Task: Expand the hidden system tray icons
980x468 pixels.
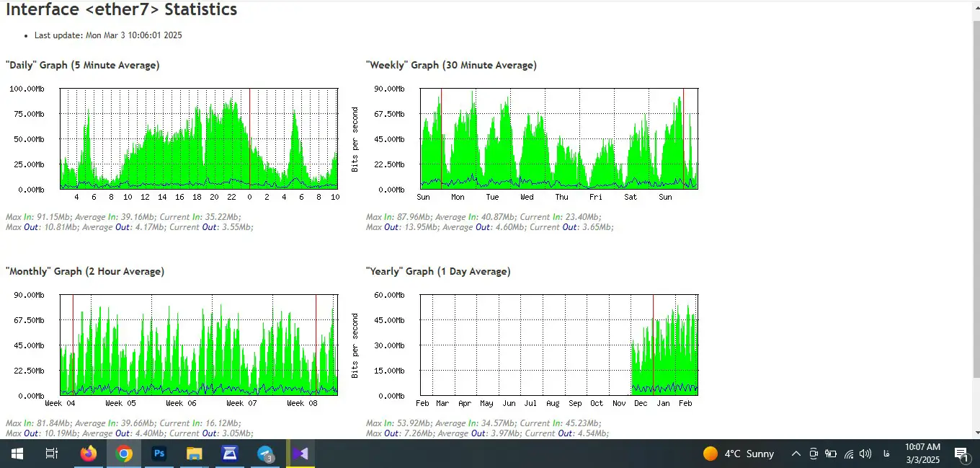Action: pos(796,454)
